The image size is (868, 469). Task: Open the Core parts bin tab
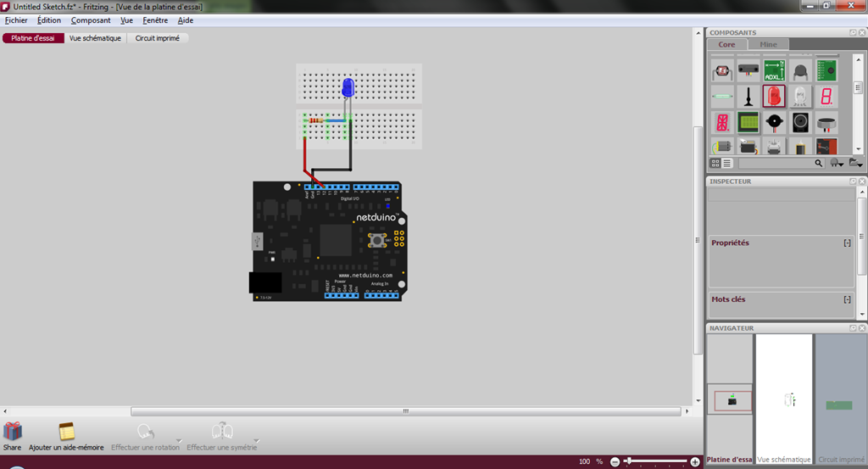726,44
